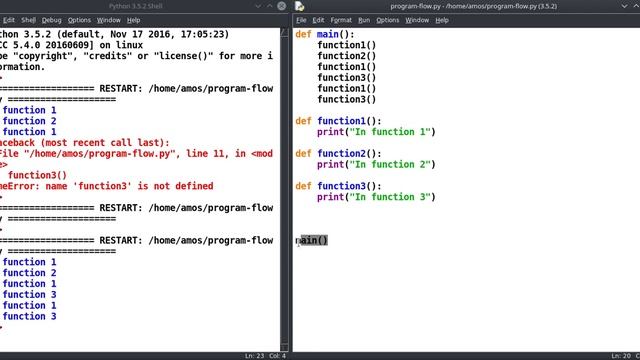This screenshot has height=360, width=640.
Task: Click the highlighted main() call in editor
Action: 312,240
